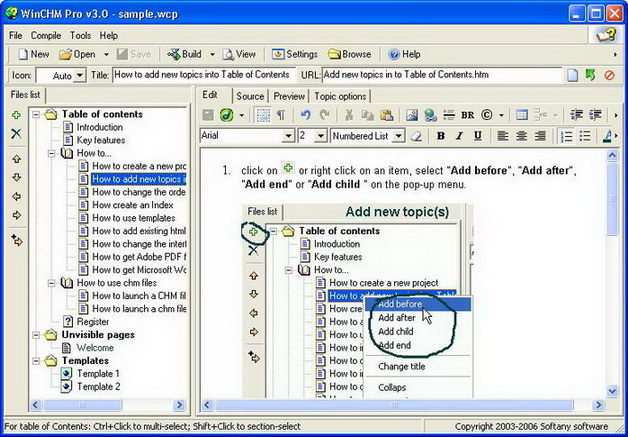The width and height of the screenshot is (628, 437).
Task: Switch to the Topic options tab
Action: click(x=340, y=96)
